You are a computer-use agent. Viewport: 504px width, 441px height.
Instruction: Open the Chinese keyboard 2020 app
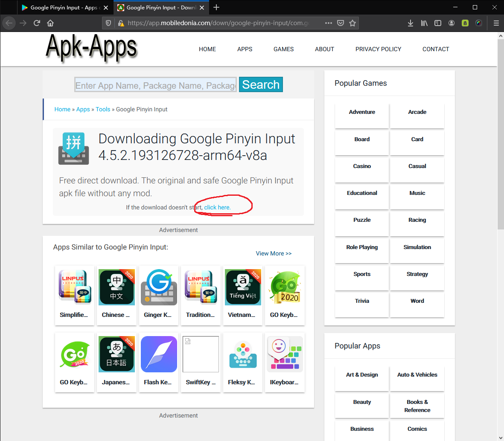pos(117,295)
